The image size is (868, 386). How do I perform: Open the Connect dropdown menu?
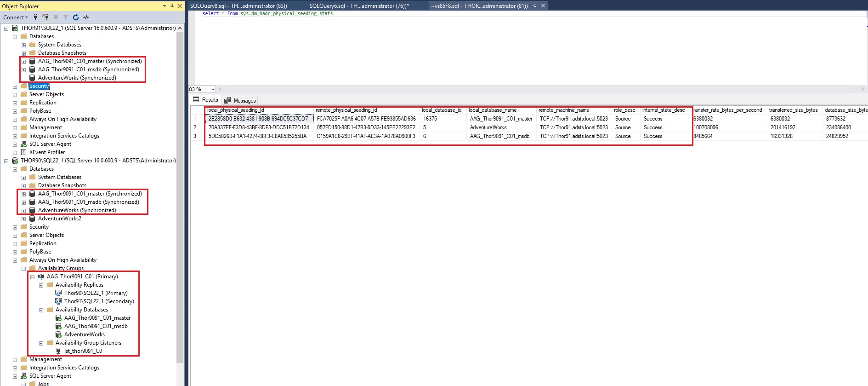click(16, 17)
